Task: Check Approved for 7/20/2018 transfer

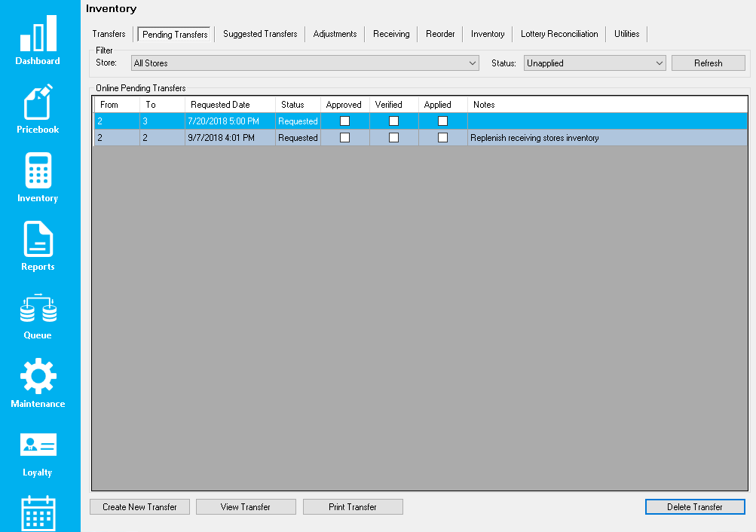Action: point(344,121)
